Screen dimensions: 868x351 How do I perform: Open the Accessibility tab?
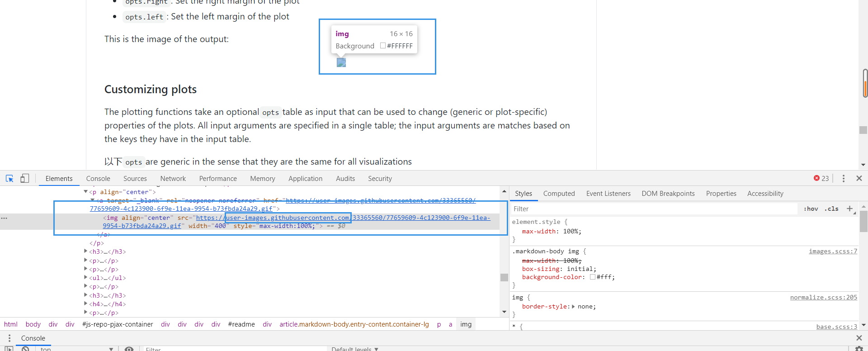pyautogui.click(x=765, y=194)
